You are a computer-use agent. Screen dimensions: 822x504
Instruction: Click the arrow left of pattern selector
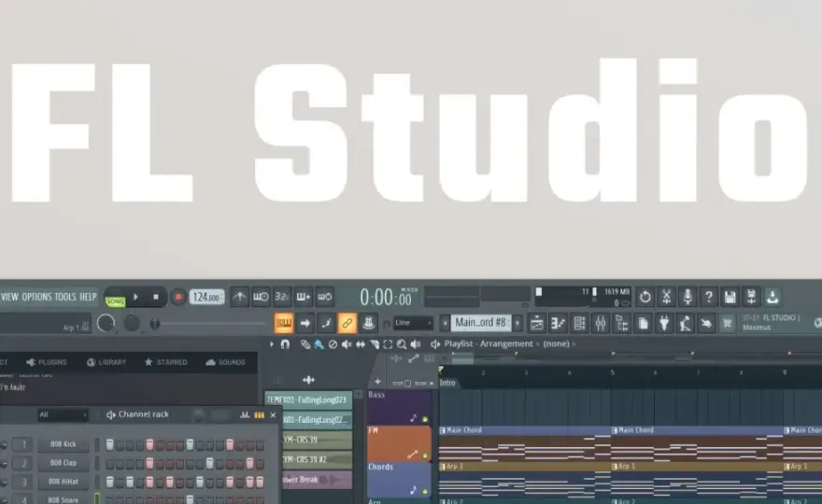pyautogui.click(x=445, y=323)
